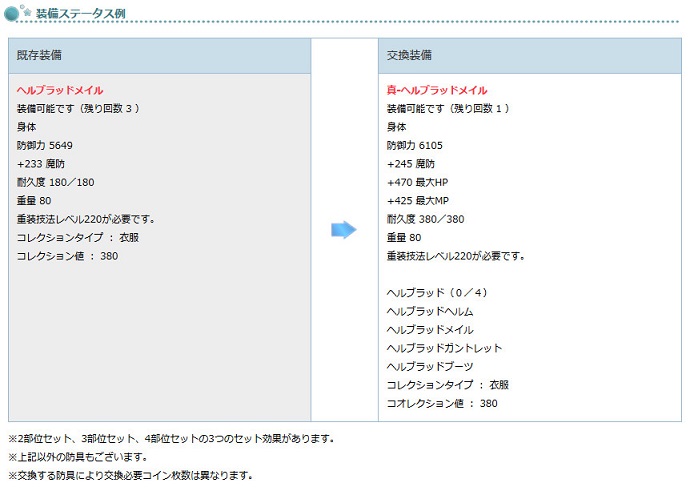The width and height of the screenshot is (690, 491).
Task: Click 重量 80 in existing equipment panel
Action: tap(34, 201)
